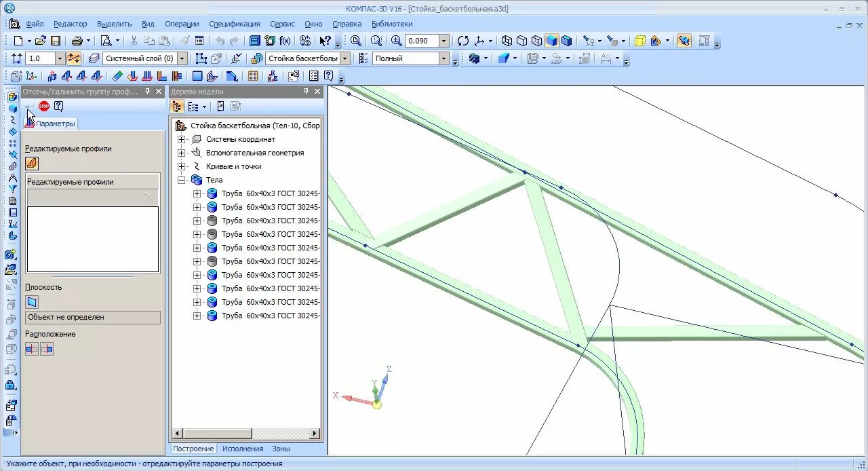Click the Open file folder icon
The width and height of the screenshot is (868, 471).
click(x=41, y=41)
